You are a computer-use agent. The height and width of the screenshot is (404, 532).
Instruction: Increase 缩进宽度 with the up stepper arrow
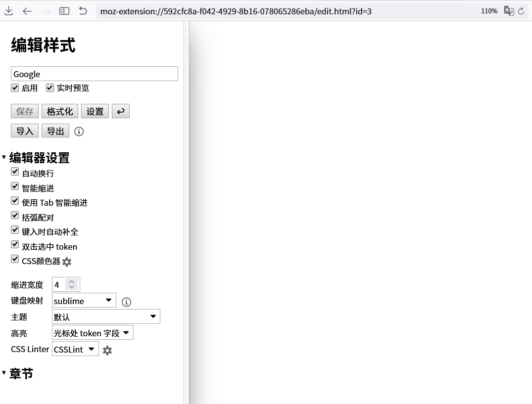(71, 281)
